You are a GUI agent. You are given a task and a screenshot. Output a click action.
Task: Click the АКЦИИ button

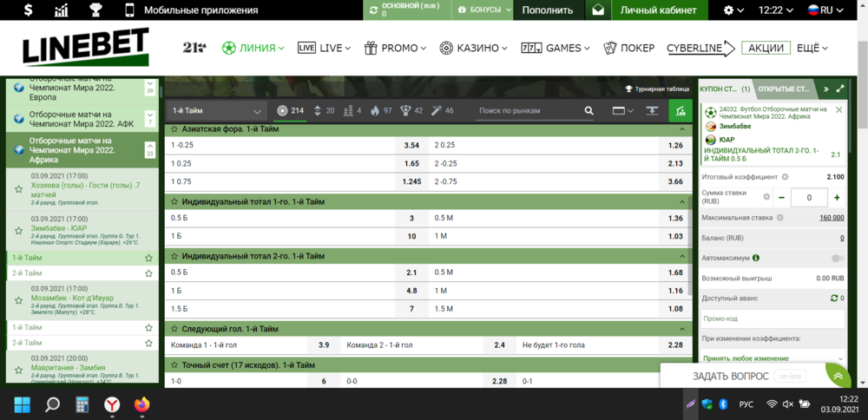click(x=766, y=48)
